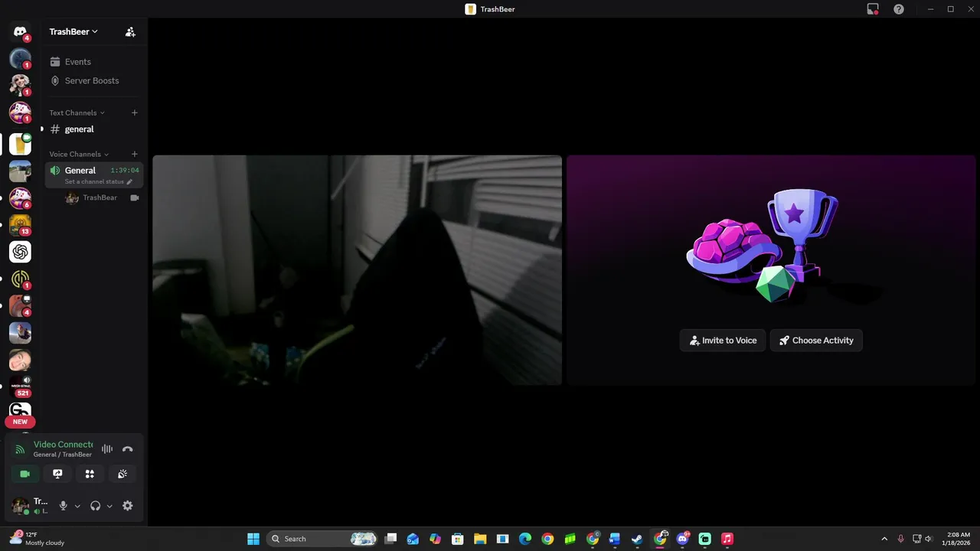Open the soundboard button
The image size is (980, 551).
[x=122, y=474]
